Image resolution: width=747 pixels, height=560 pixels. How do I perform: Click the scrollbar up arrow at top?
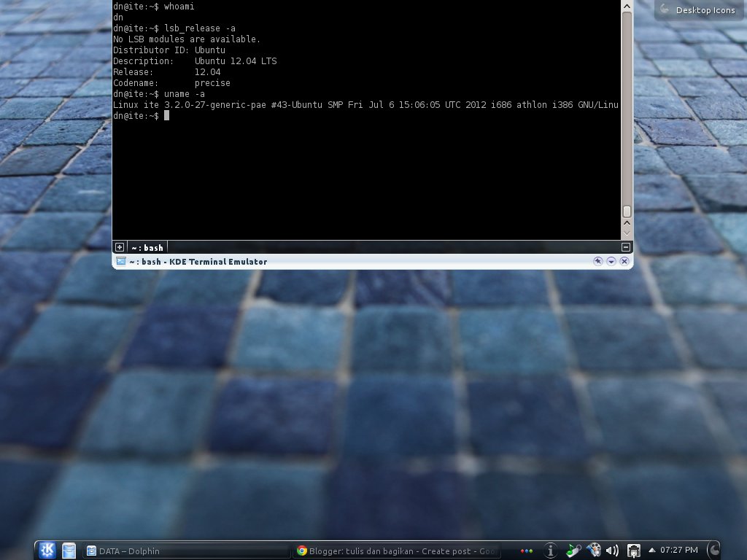(x=627, y=6)
